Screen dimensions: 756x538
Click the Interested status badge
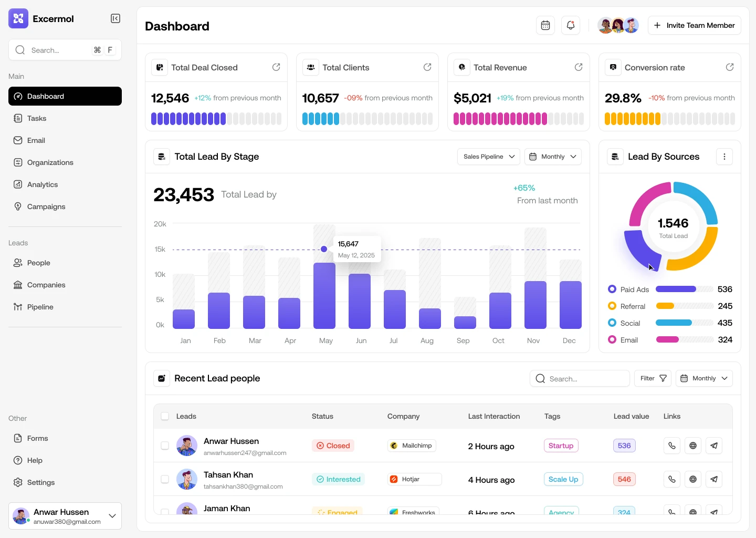click(338, 479)
